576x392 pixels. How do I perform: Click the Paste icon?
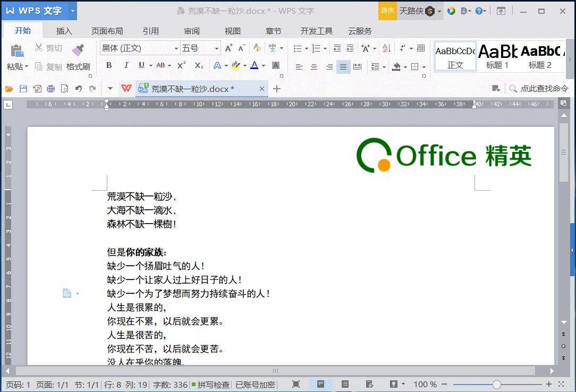coord(17,50)
